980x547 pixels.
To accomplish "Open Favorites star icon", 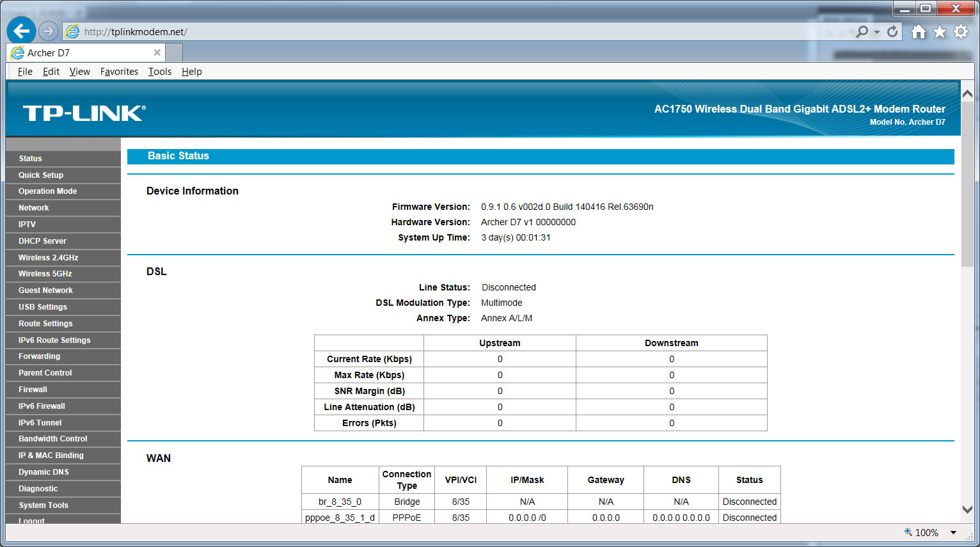I will (x=939, y=31).
